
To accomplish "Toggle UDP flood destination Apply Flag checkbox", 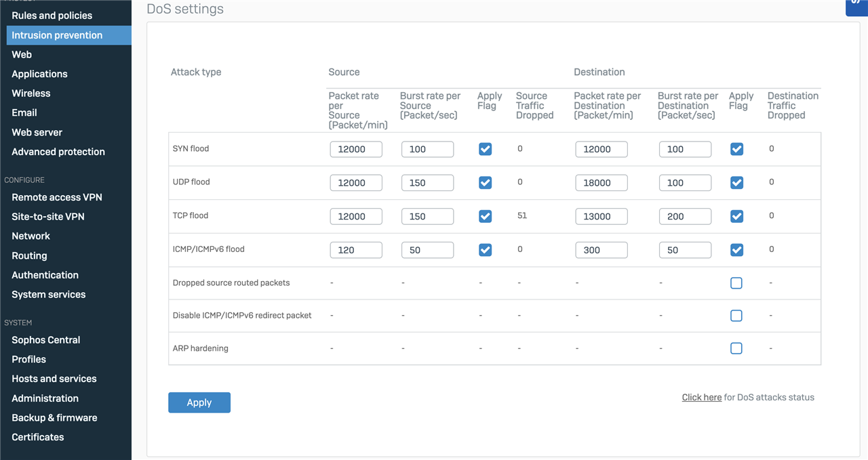I will tap(737, 182).
